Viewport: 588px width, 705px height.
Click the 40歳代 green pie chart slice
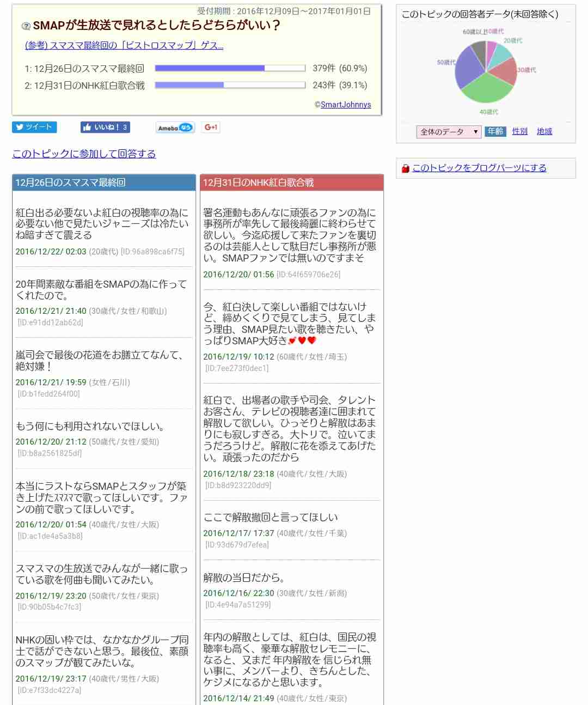pos(486,88)
